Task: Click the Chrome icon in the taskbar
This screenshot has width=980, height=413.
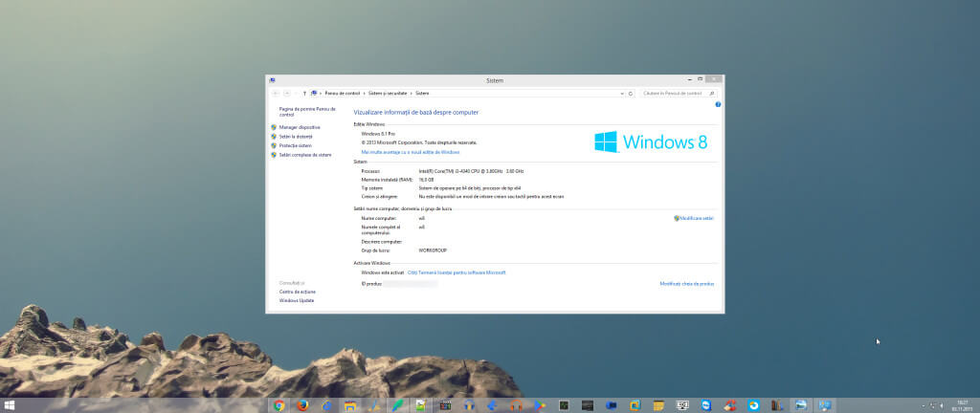Action: pos(278,405)
